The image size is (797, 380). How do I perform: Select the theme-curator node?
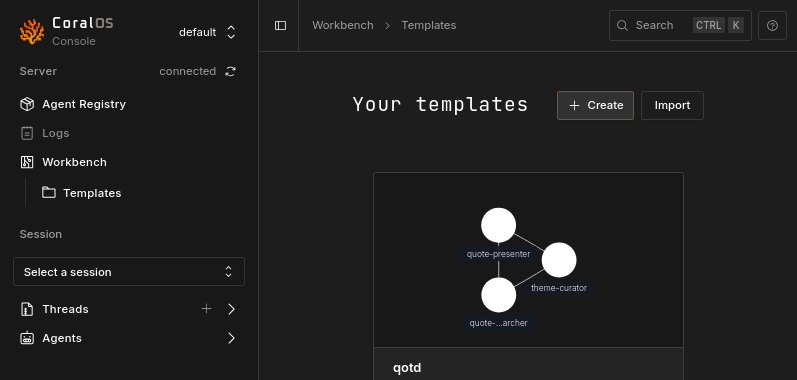coord(559,260)
